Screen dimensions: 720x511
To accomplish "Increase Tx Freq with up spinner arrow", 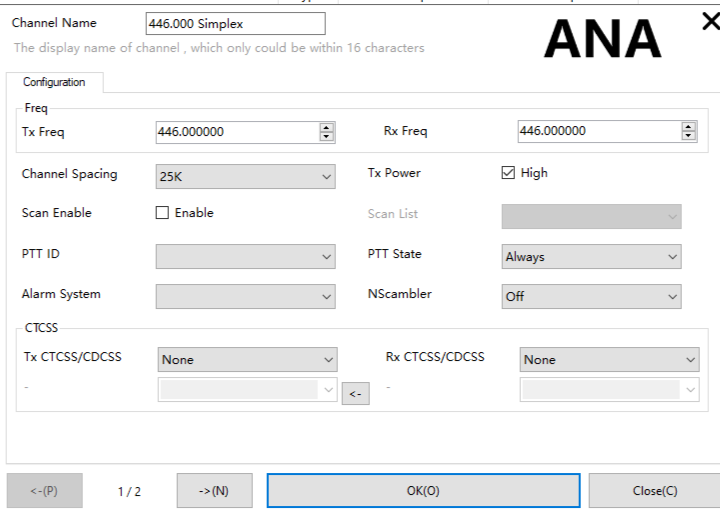I will pyautogui.click(x=327, y=127).
